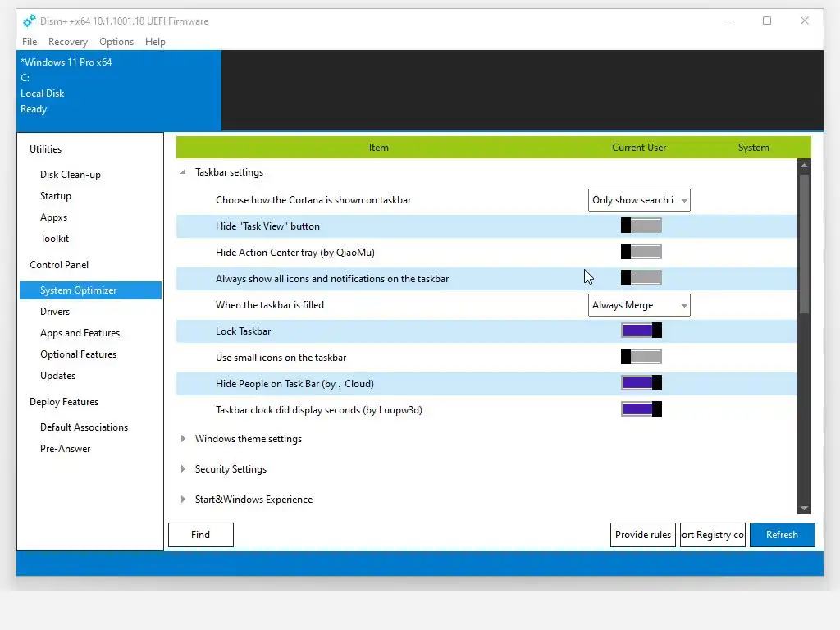Open the Recovery menu

pyautogui.click(x=68, y=42)
